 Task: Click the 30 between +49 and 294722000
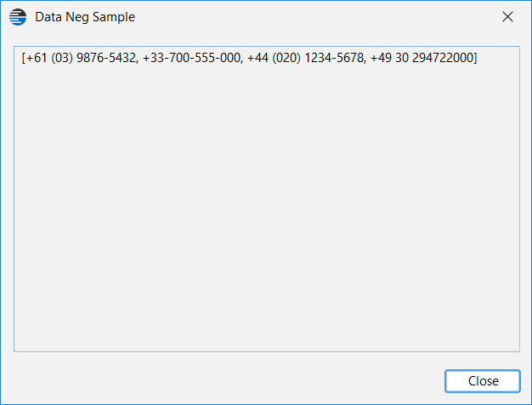click(402, 58)
